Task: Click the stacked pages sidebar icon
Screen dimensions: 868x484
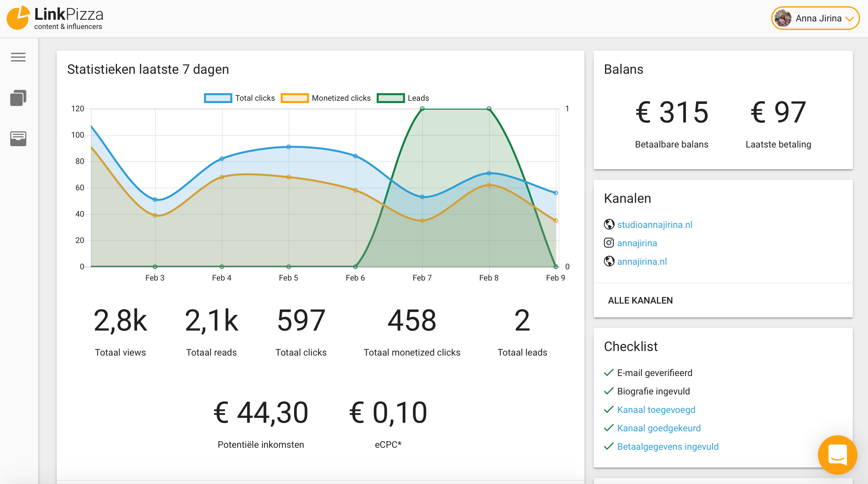Action: (x=18, y=98)
